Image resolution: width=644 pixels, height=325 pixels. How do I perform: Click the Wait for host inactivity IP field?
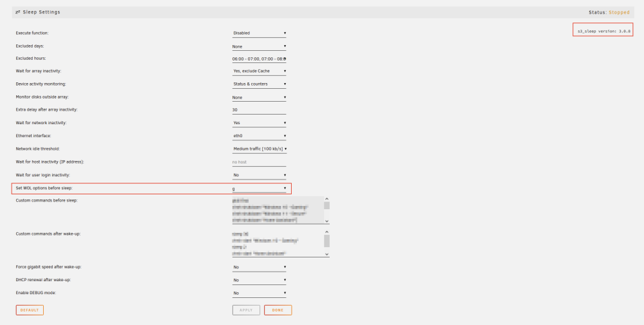pyautogui.click(x=259, y=162)
